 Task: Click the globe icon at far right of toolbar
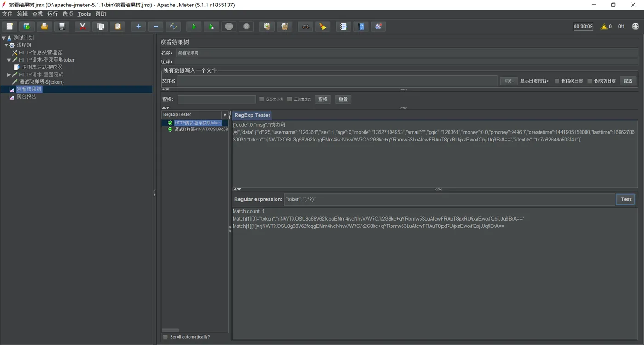[636, 27]
